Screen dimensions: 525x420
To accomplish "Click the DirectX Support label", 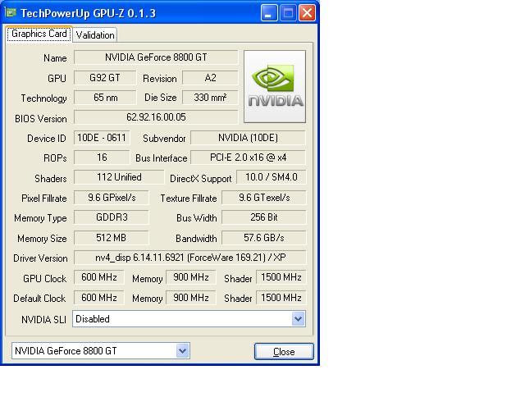I will (x=200, y=179).
